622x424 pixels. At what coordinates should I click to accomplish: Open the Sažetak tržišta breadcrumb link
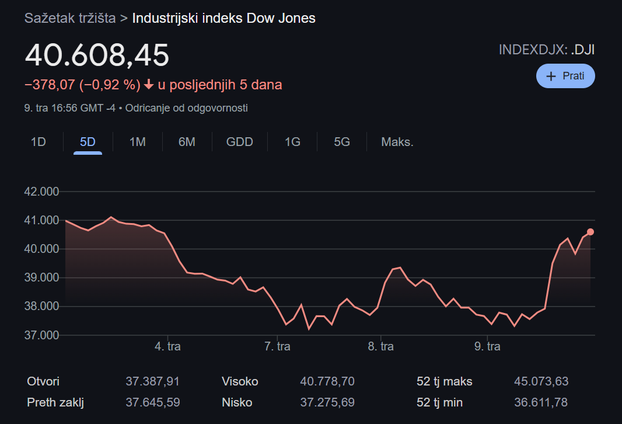(70, 18)
